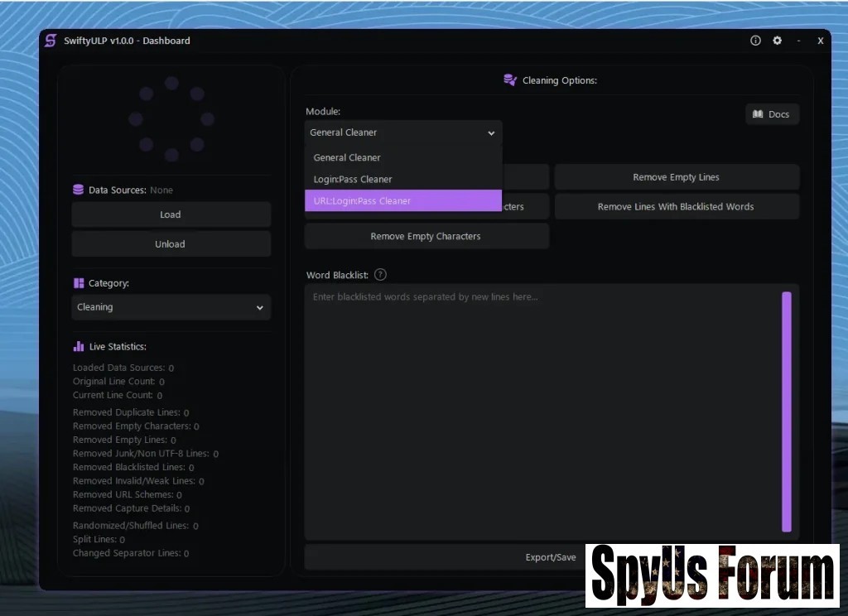
Task: Expand the Category dropdown set to Cleaning
Action: tap(171, 307)
